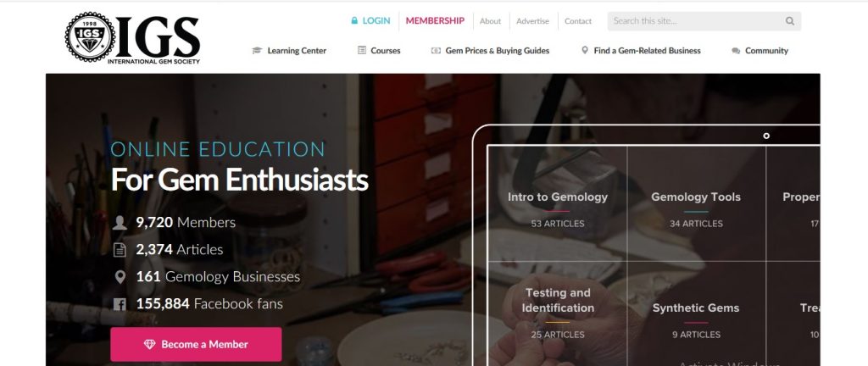This screenshot has height=366, width=868.
Task: Click the money icon for Gem Prices
Action: (x=436, y=50)
